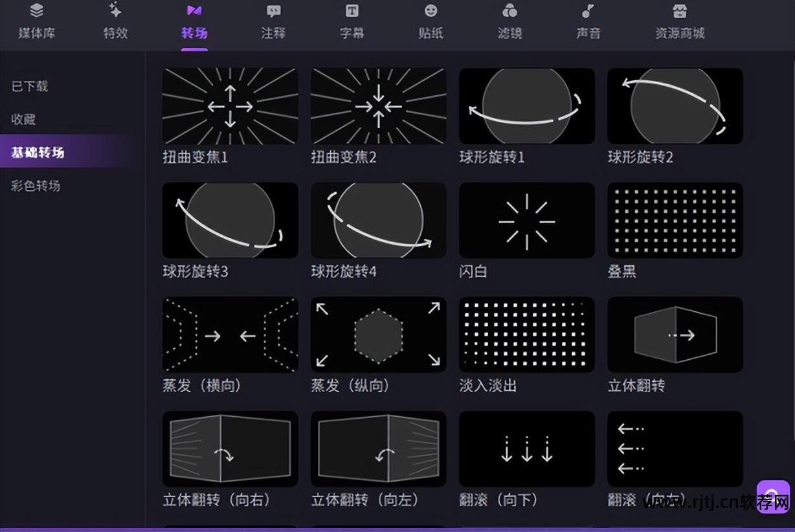Image resolution: width=795 pixels, height=532 pixels.
Task: Select the 立体翻转 (3D Flip) transition
Action: point(675,335)
